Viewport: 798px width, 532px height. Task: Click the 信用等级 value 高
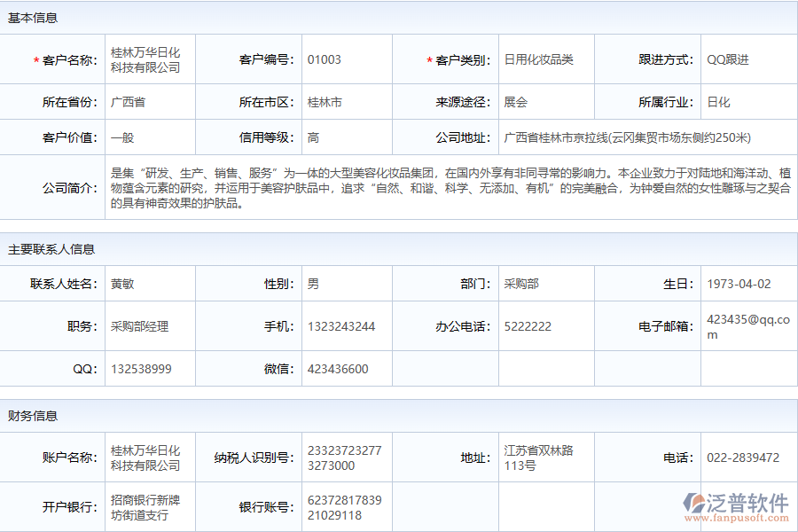point(313,137)
